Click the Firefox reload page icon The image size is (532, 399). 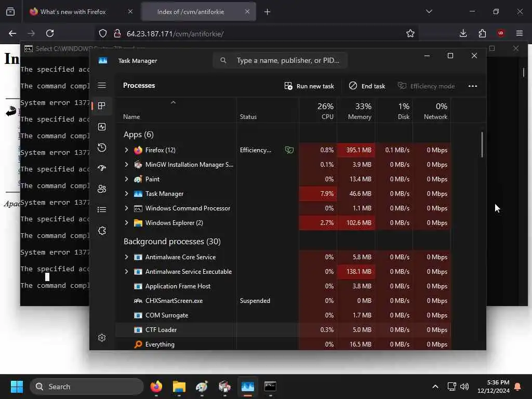(50, 33)
